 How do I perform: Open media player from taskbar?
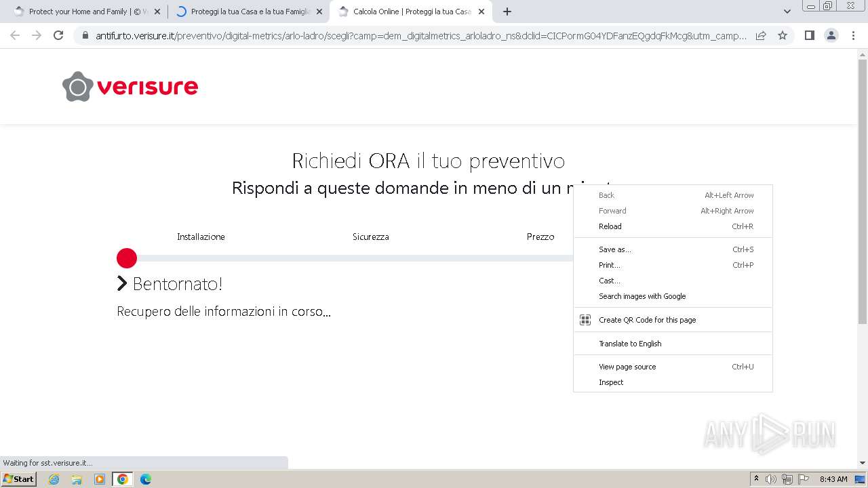[100, 479]
